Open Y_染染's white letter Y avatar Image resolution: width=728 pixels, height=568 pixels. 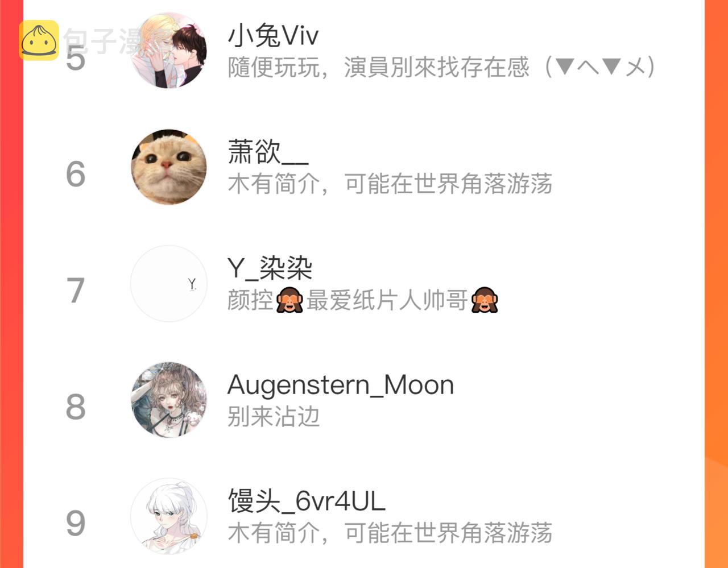point(169,283)
